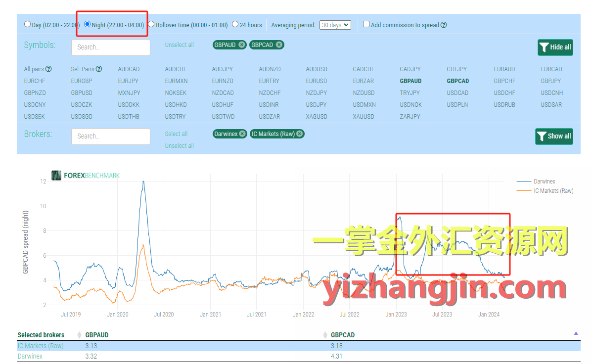Sort the table by the GBPCAD column
This screenshot has width=592, height=364.
pos(343,335)
